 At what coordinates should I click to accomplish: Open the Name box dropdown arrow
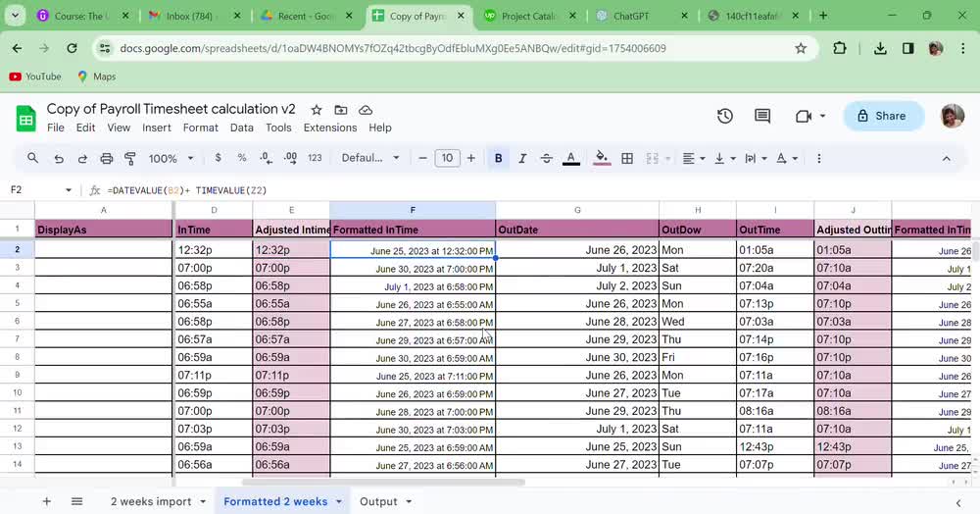69,190
